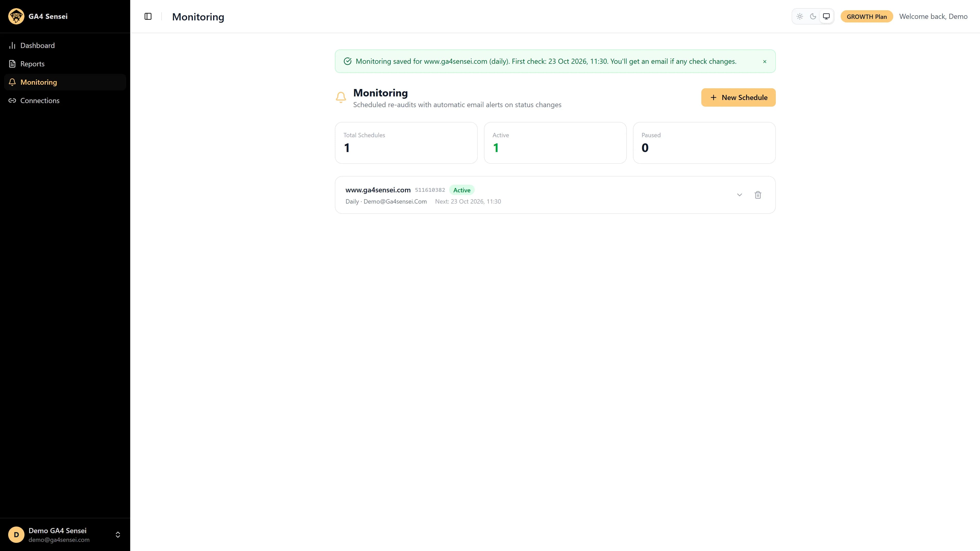Image resolution: width=980 pixels, height=551 pixels.
Task: Switch to dark theme moon icon
Action: point(813,16)
